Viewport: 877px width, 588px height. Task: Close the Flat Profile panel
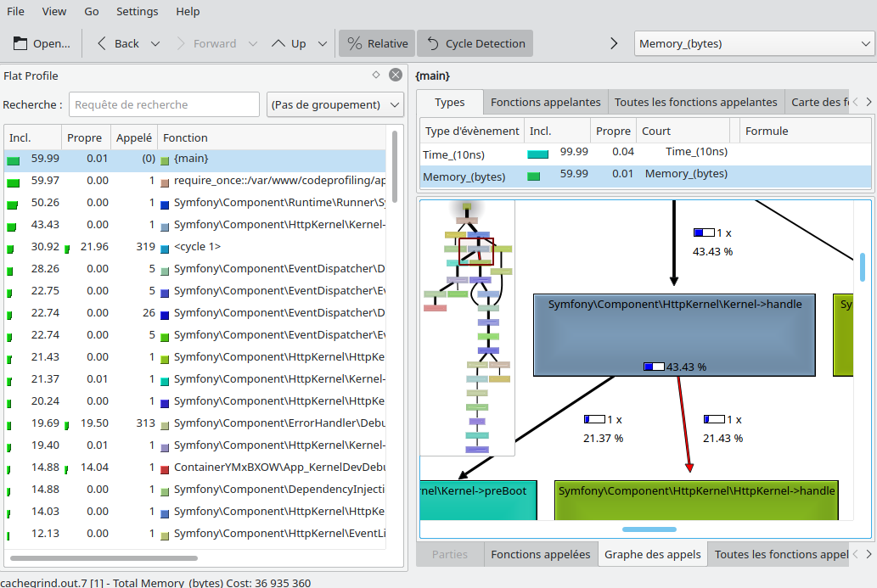396,75
